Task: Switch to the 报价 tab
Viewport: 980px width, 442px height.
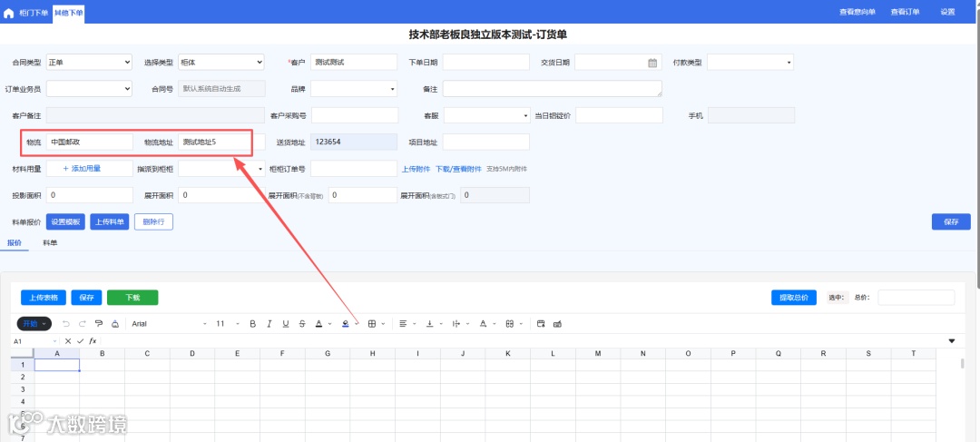Action: (14, 242)
